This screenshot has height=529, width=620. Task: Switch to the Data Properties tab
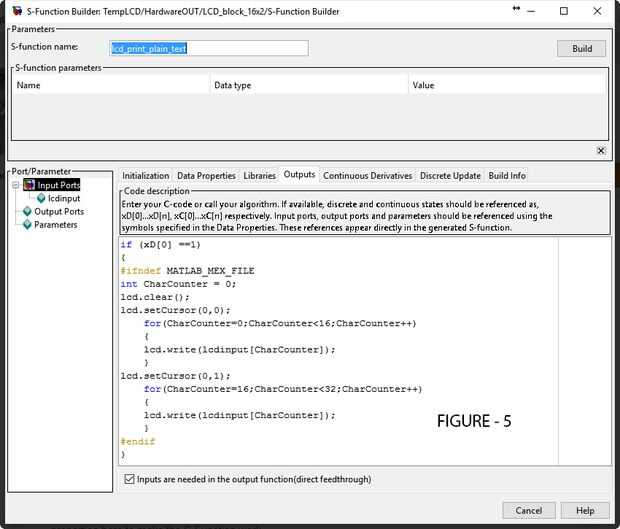206,176
